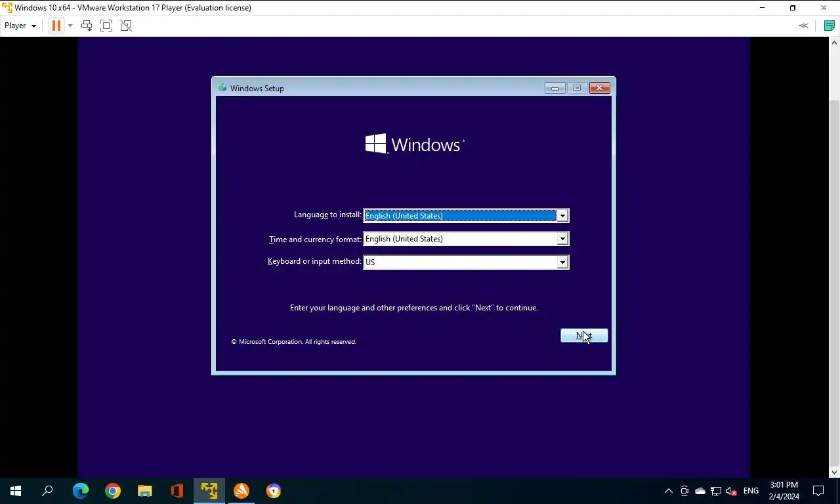840x504 pixels.
Task: Close the Windows Setup dialog
Action: click(600, 88)
